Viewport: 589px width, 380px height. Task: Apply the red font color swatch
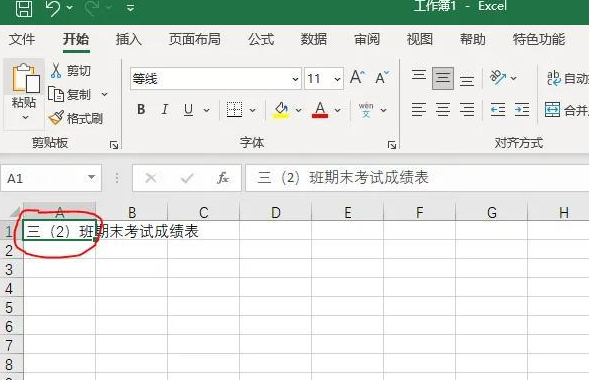320,110
